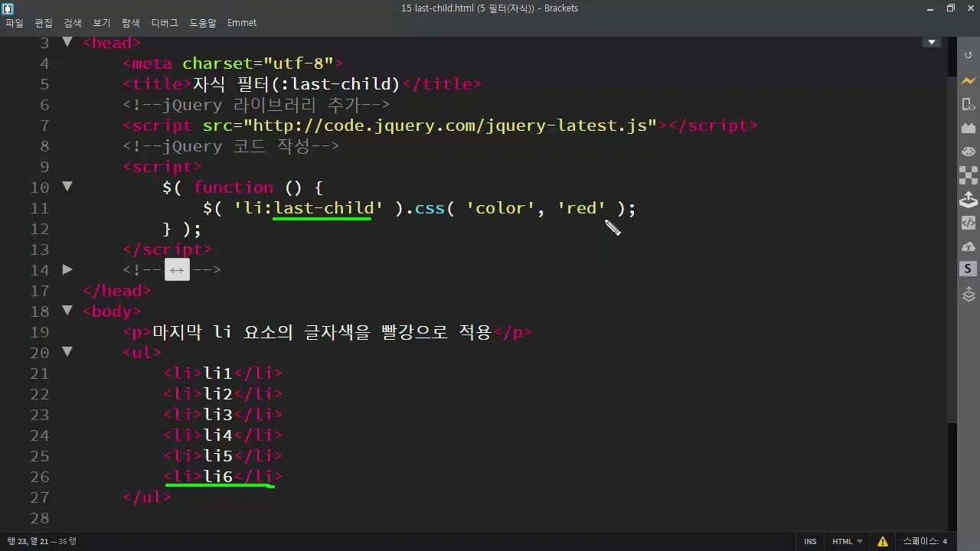Viewport: 980px width, 551px height.
Task: Click the 'color' string on line 11
Action: [x=501, y=208]
